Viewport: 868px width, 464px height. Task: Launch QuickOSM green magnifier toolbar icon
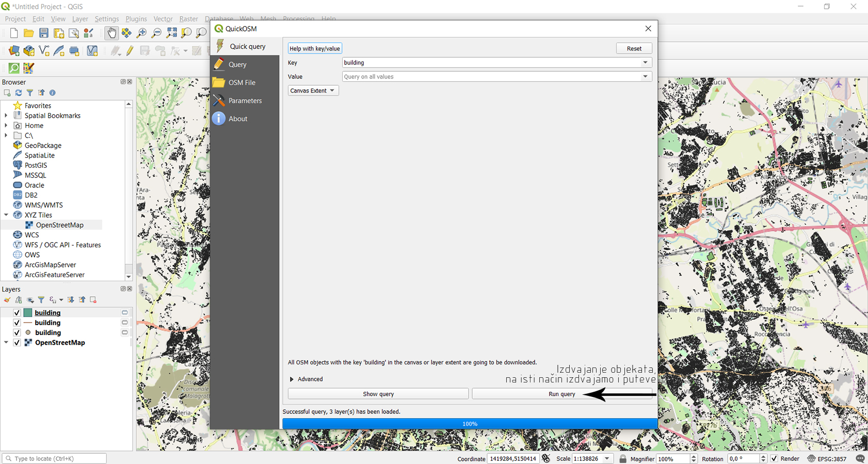pos(14,68)
